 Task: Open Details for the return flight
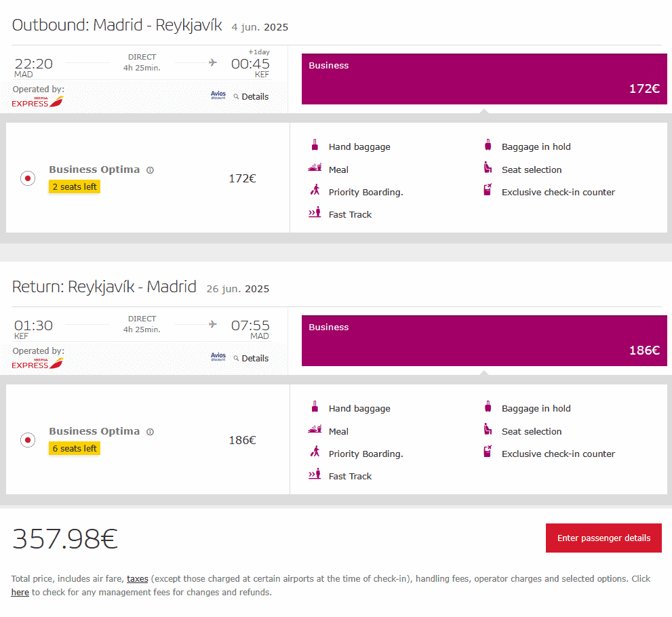click(x=251, y=359)
